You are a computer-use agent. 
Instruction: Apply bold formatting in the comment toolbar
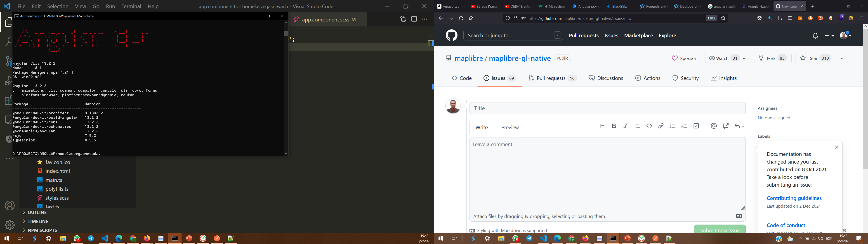614,126
